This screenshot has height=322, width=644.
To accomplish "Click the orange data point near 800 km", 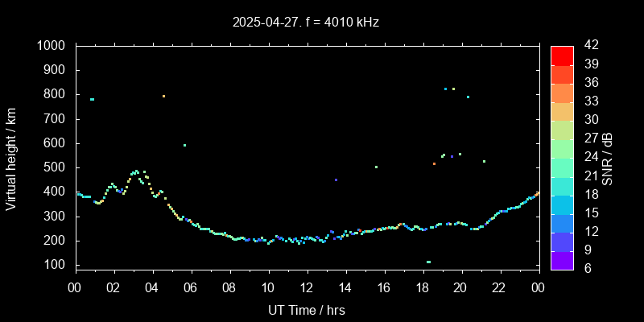I will pos(163,96).
